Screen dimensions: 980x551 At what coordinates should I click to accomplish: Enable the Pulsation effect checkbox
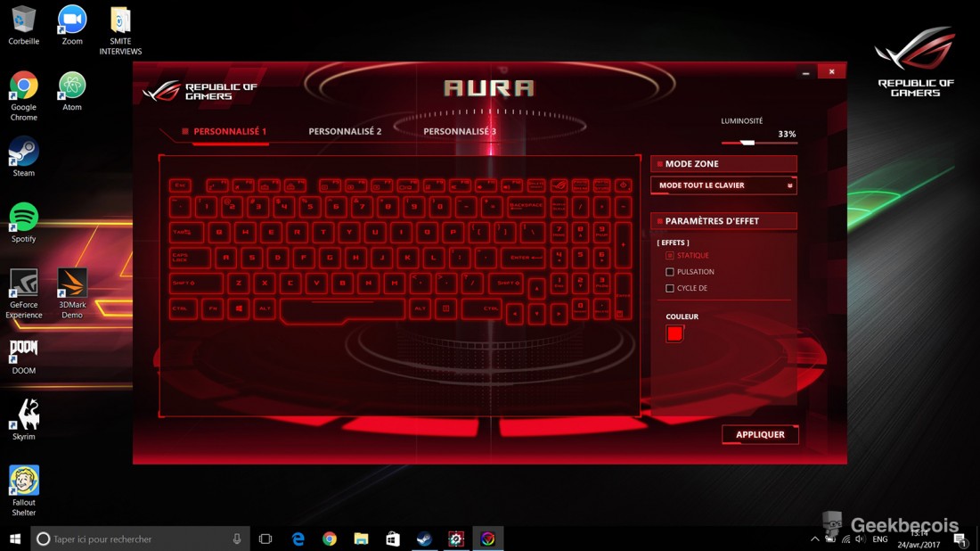(x=670, y=272)
